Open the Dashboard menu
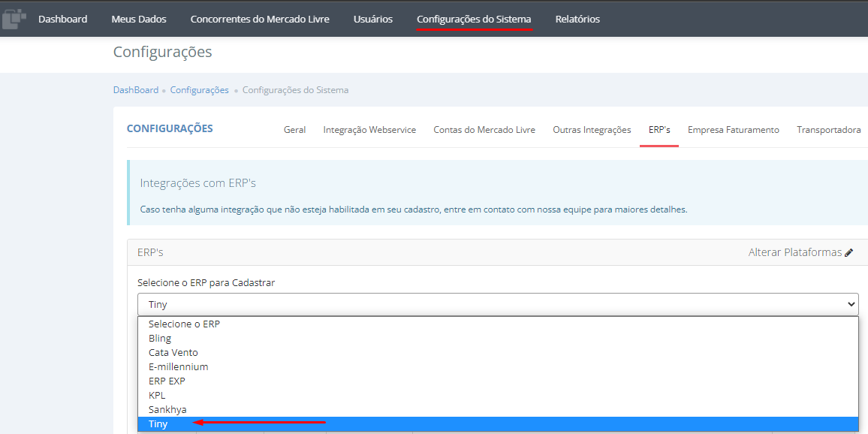Viewport: 868px width, 434px height. pyautogui.click(x=62, y=19)
